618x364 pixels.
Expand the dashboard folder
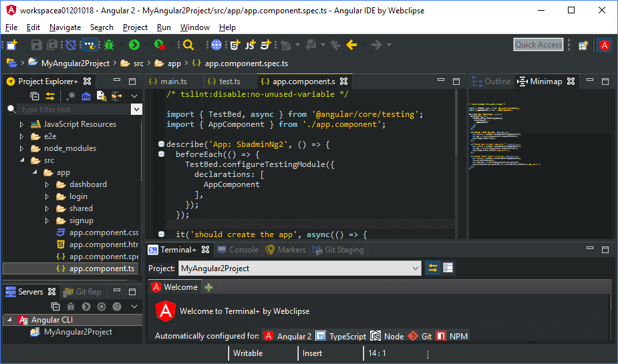tap(47, 184)
